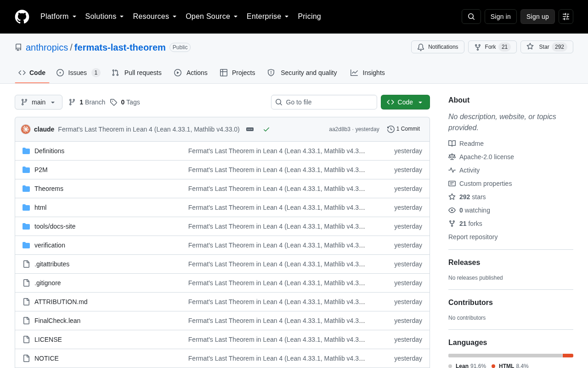Expand the Enterprise menu
The image size is (588, 368).
coord(268,17)
